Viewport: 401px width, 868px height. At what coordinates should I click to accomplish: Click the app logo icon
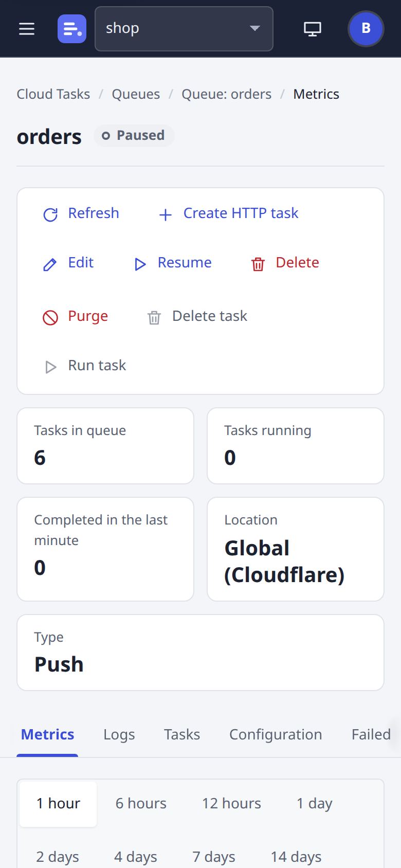point(72,29)
